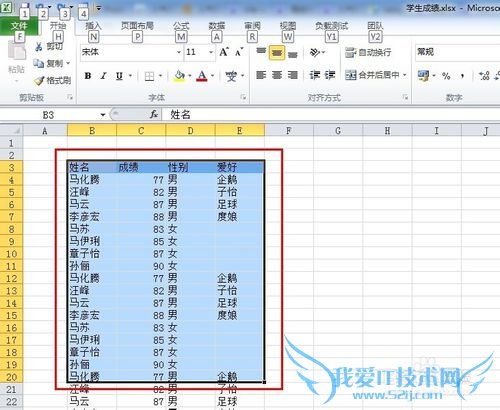The image size is (500, 410).
Task: Apply red font color A
Action: click(x=202, y=76)
